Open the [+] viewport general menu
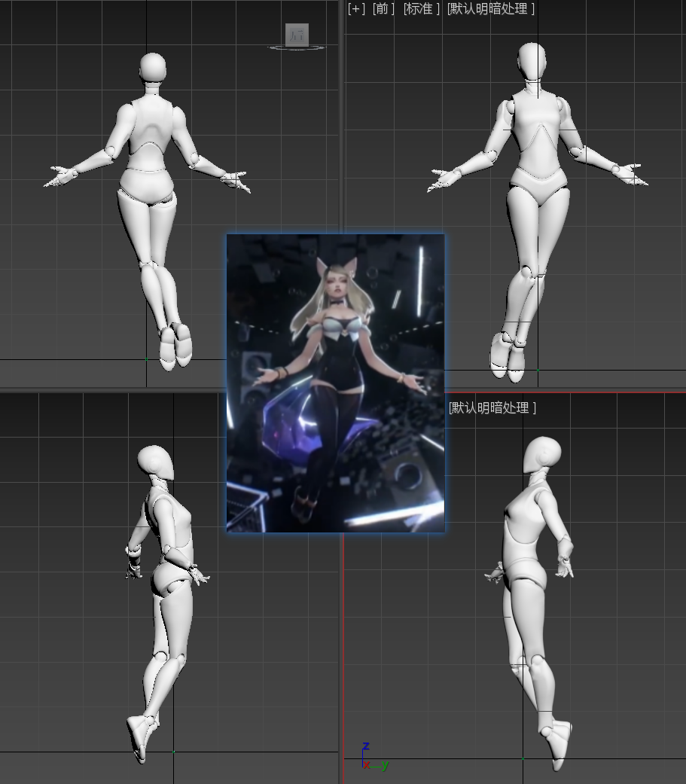Image resolution: width=686 pixels, height=784 pixels. tap(356, 8)
